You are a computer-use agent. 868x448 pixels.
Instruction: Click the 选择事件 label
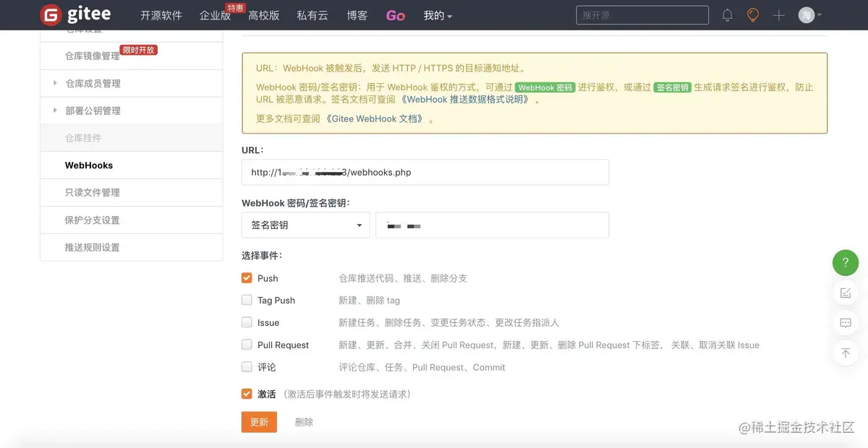[x=262, y=255]
